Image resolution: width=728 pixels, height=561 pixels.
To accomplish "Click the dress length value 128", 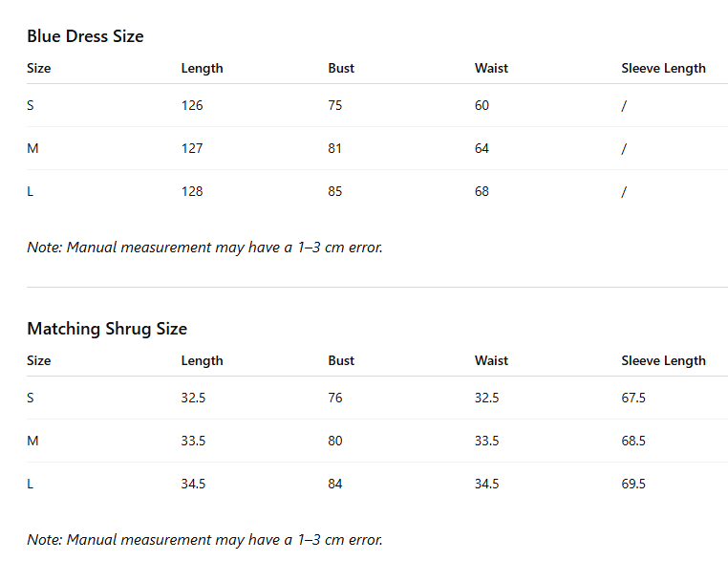I will click(x=192, y=192).
